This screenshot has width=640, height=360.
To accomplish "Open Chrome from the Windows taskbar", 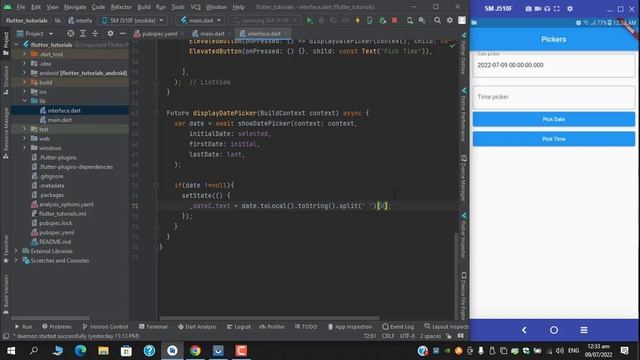I will (x=195, y=351).
